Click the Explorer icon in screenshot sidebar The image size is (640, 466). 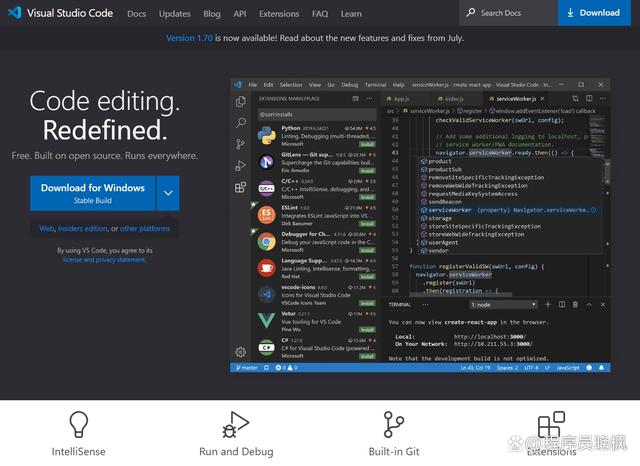(240, 101)
